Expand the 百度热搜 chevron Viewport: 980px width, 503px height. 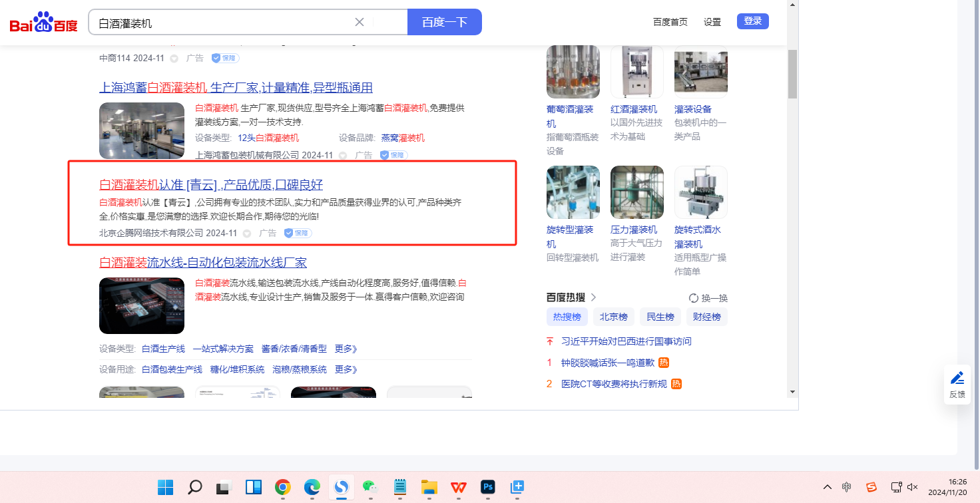click(x=593, y=297)
